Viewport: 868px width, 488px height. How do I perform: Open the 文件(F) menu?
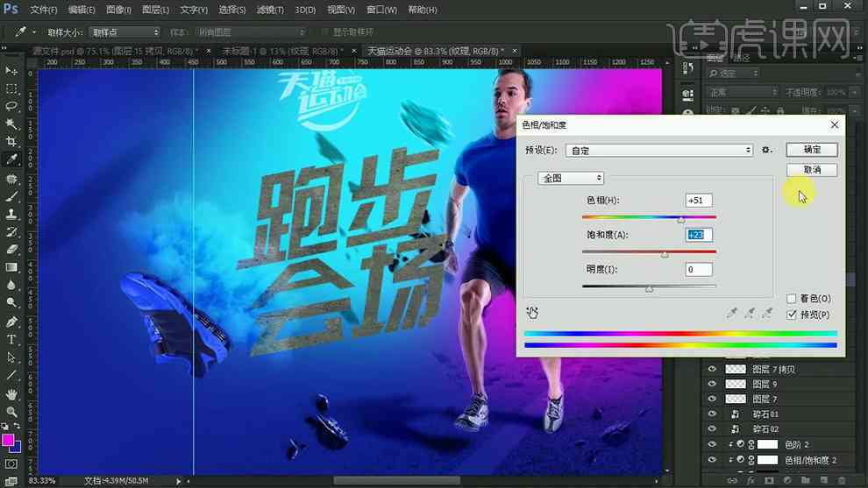tap(43, 10)
